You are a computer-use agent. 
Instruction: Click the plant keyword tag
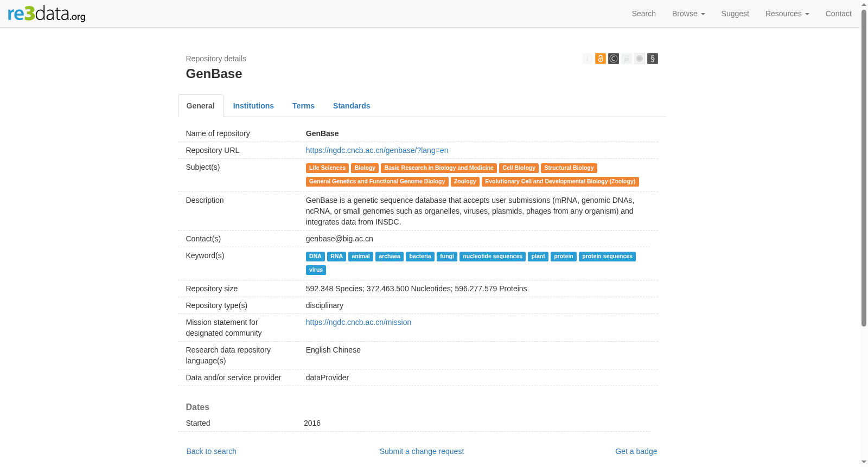pos(538,257)
